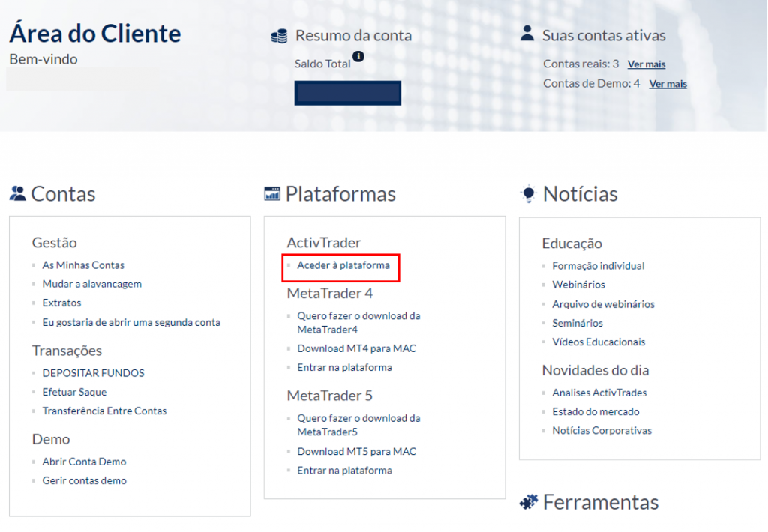Click the Ferramentas section title

click(x=601, y=502)
